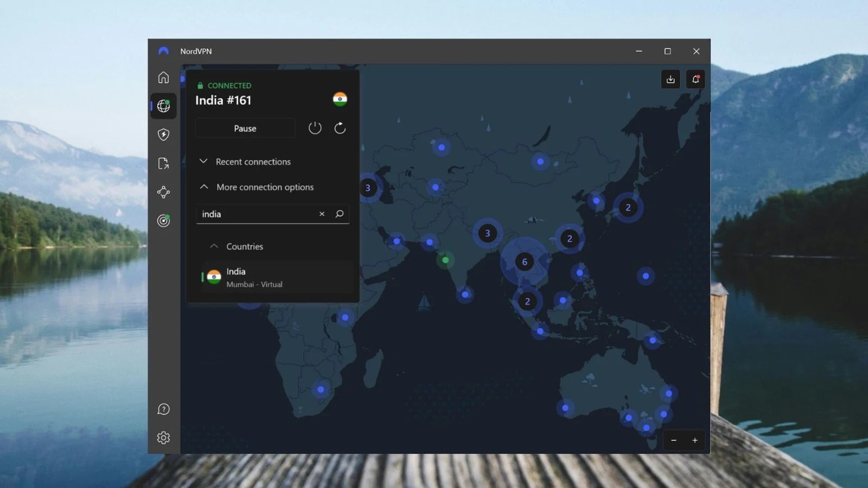868x488 pixels.
Task: Click the downloads icon on the map
Action: click(671, 79)
